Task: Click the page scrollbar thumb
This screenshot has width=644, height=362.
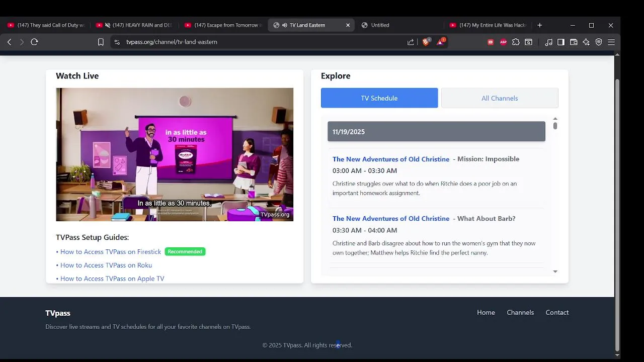Action: pos(617,215)
